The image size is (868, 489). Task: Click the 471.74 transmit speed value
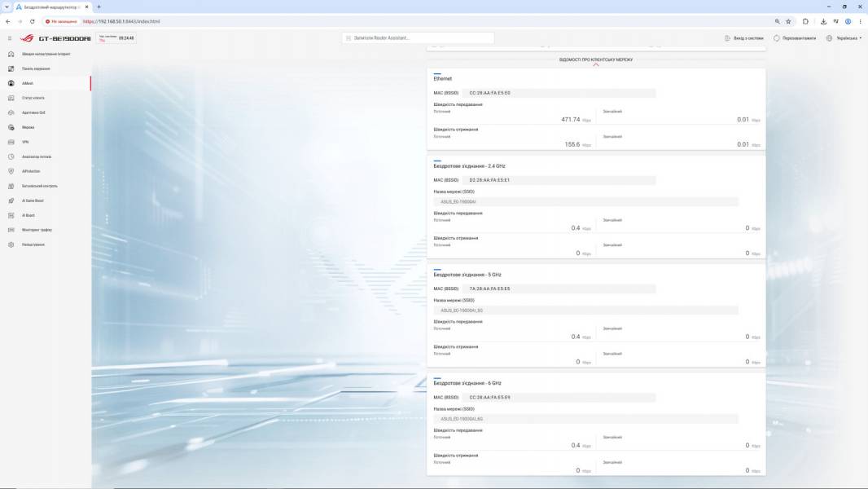tap(571, 120)
